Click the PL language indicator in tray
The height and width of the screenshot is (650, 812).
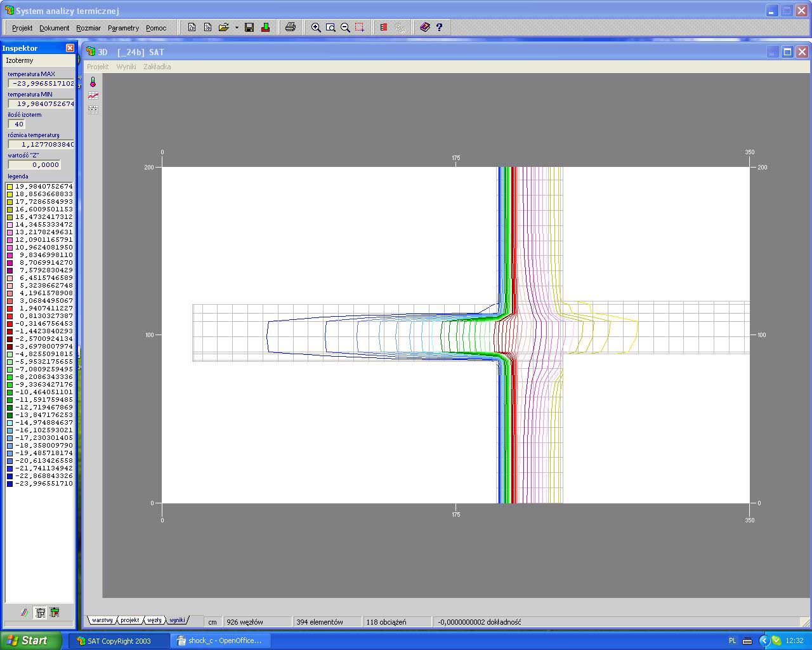732,640
